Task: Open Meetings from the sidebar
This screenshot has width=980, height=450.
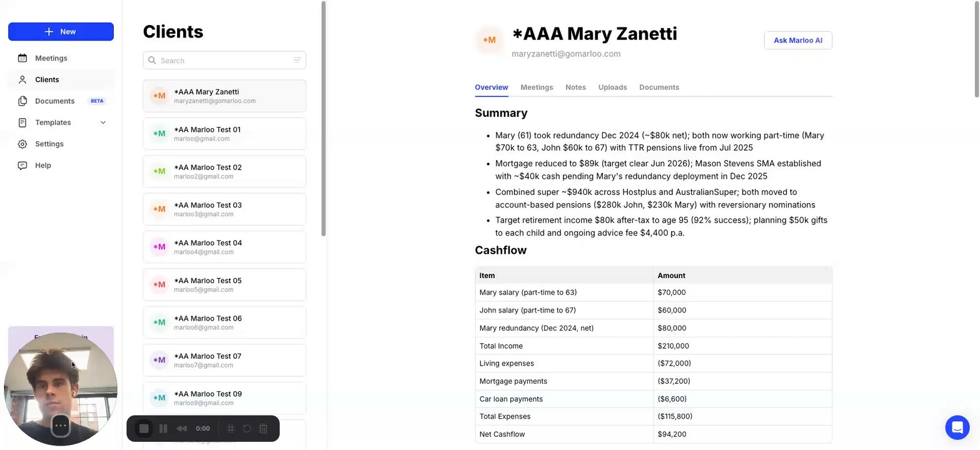Action: pyautogui.click(x=51, y=58)
